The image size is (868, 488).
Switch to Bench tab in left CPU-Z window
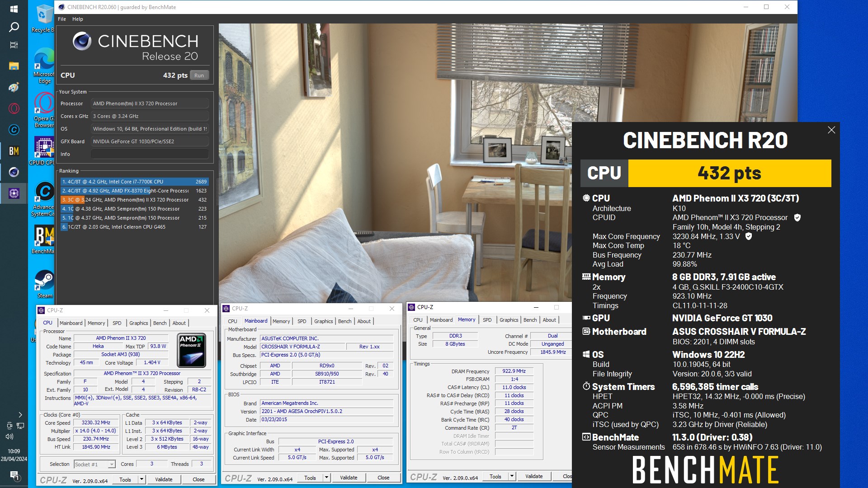160,323
